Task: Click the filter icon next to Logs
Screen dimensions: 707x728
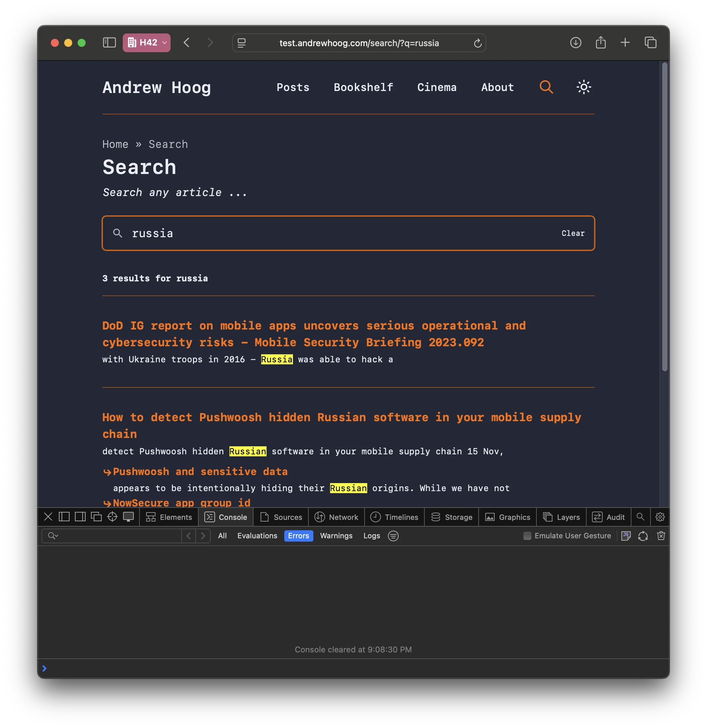Action: (x=393, y=536)
